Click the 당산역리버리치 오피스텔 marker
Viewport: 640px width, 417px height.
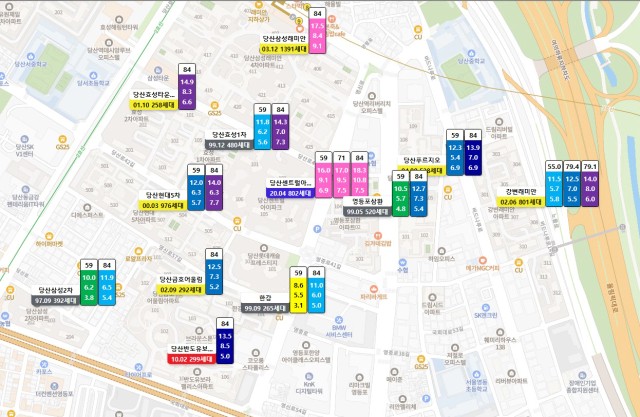click(371, 96)
